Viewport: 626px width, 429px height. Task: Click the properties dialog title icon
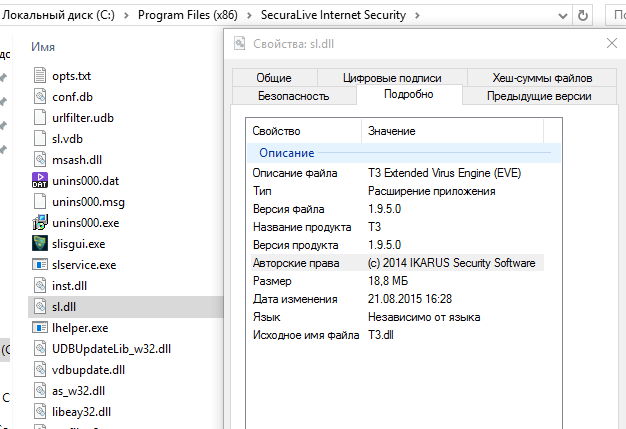[x=238, y=43]
